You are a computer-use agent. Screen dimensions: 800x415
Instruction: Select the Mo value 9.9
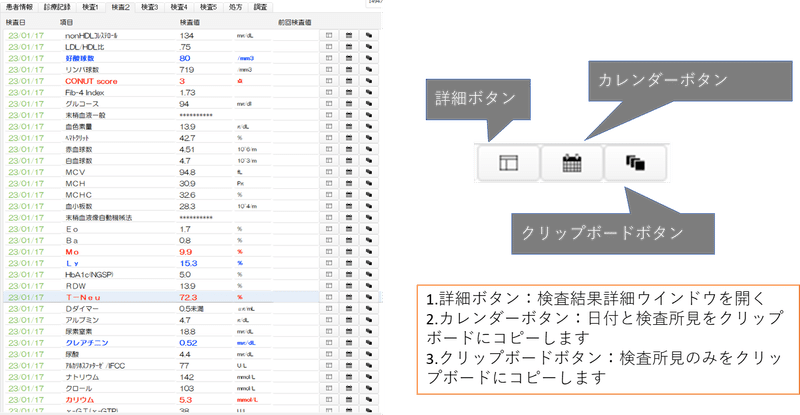coord(186,252)
